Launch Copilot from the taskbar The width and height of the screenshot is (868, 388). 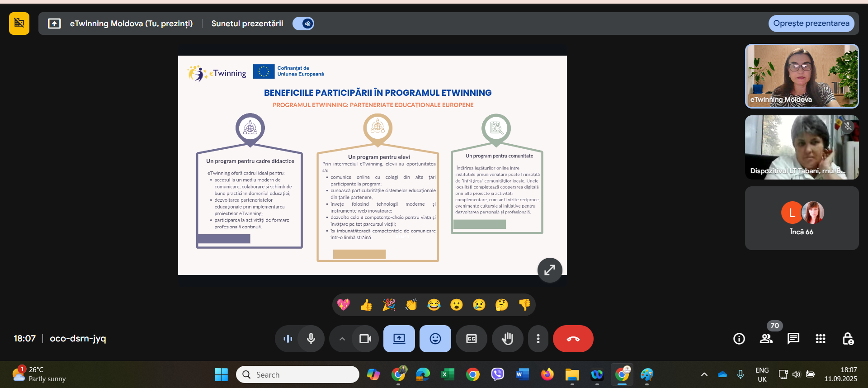tap(373, 374)
